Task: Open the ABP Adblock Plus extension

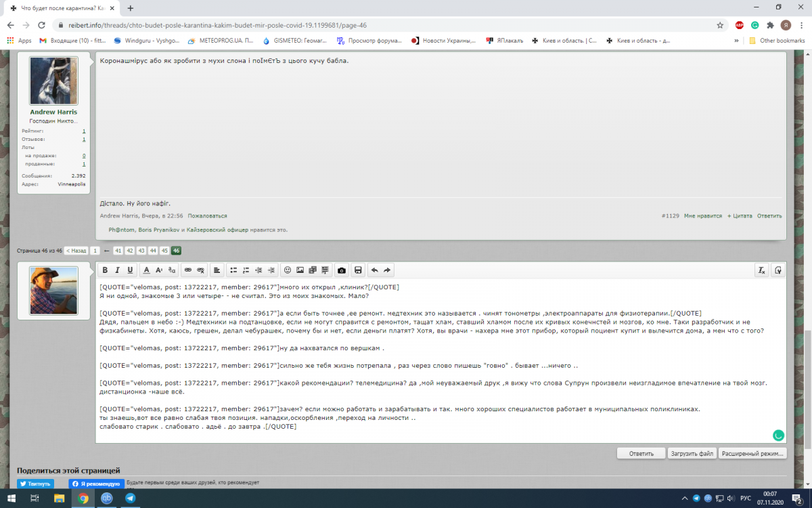Action: coord(740,25)
